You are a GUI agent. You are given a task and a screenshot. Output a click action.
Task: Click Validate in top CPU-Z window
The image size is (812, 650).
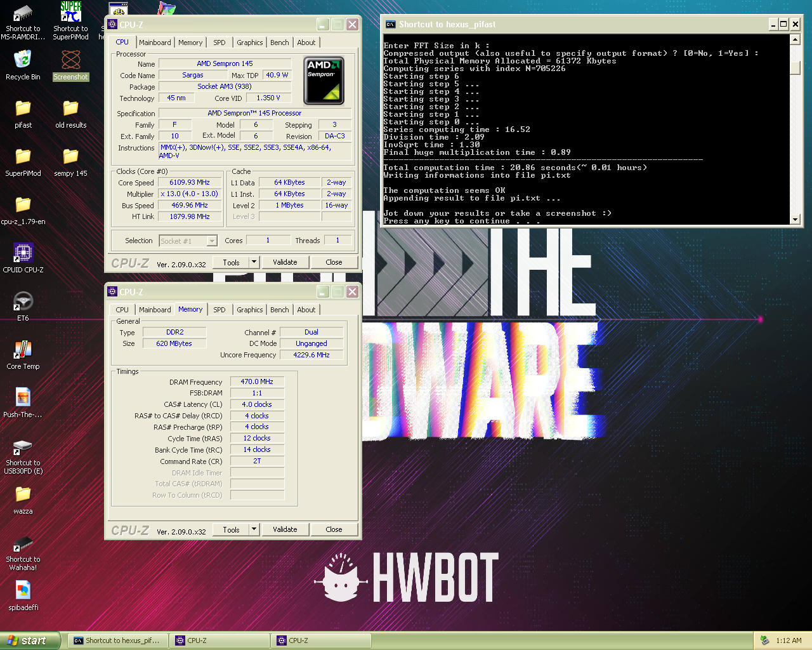[285, 262]
